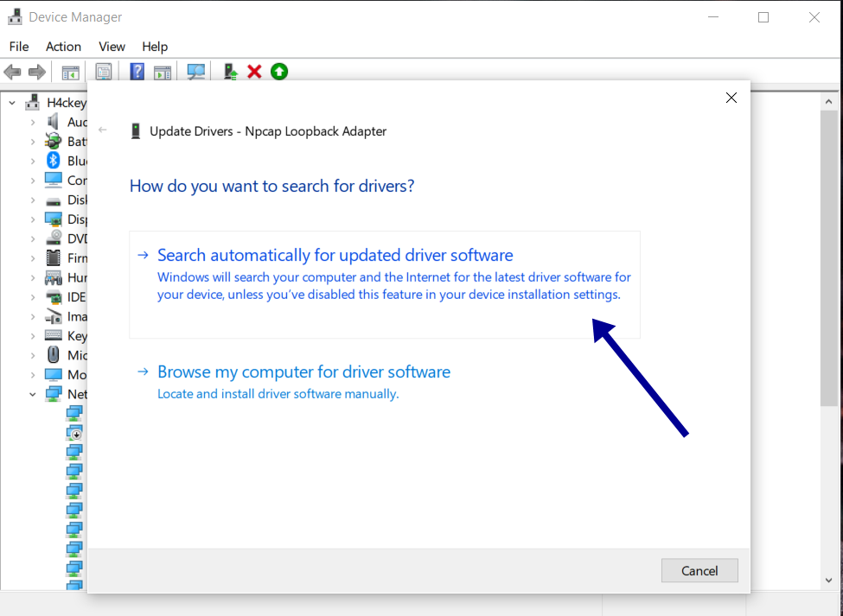
Task: Click the Scan for hardware changes icon
Action: pos(278,71)
